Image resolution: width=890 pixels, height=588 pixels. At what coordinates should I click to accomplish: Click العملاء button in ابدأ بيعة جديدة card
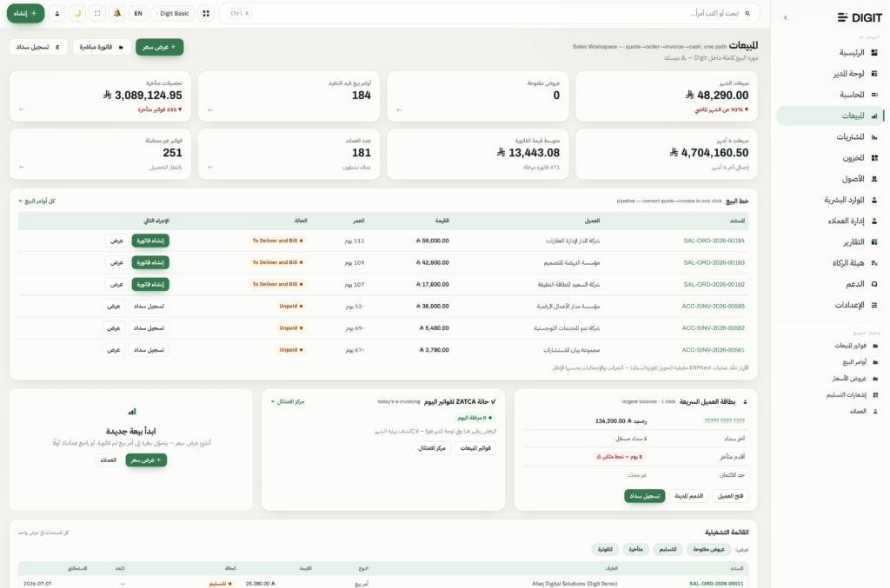pos(109,459)
